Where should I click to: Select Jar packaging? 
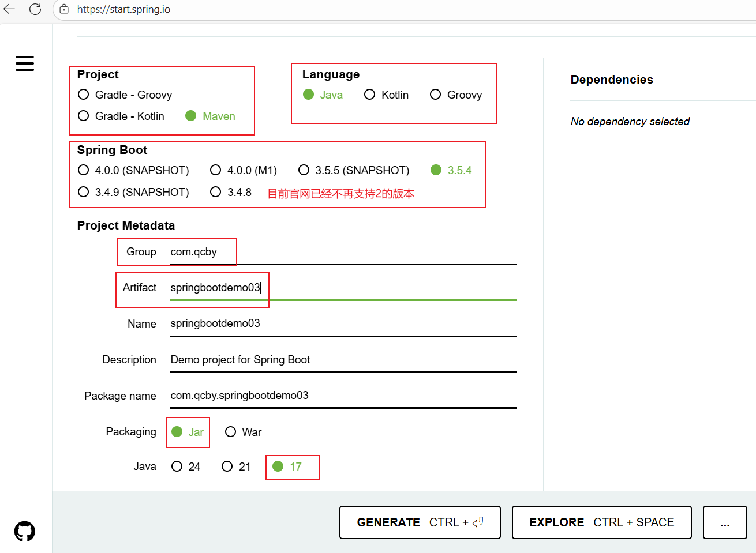[188, 432]
